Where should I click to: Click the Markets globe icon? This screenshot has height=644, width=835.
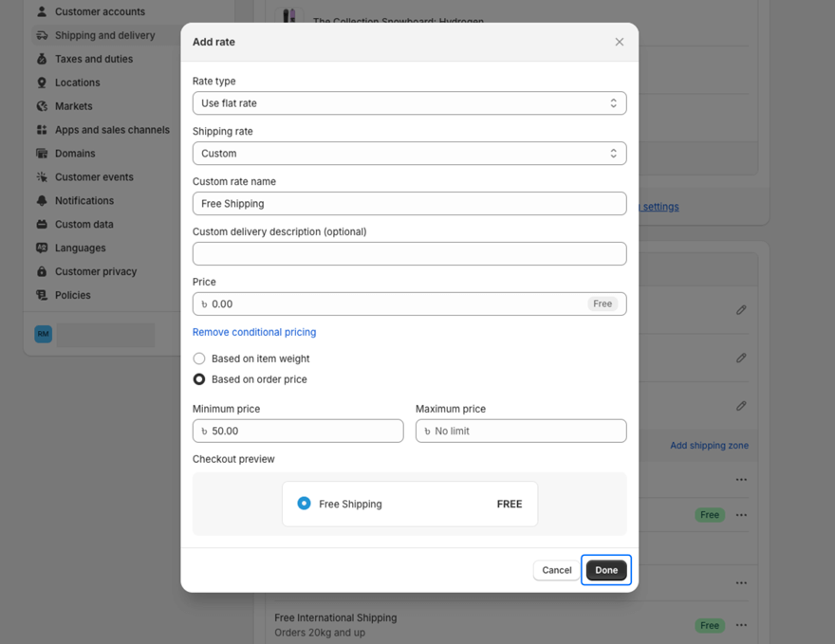coord(42,106)
